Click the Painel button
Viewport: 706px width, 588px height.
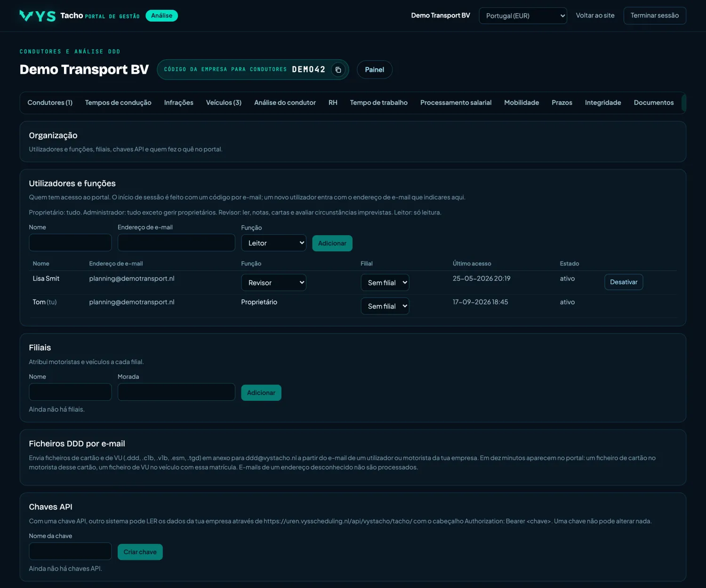tap(375, 70)
